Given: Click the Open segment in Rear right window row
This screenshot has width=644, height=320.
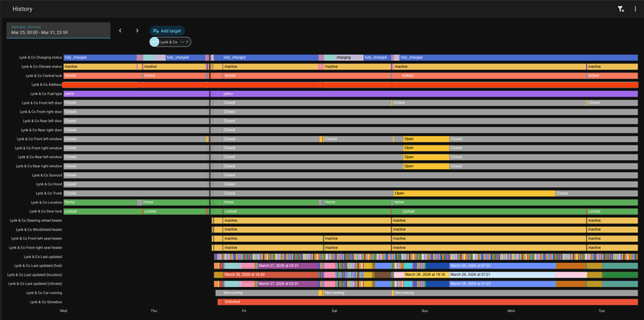Looking at the screenshot, I should [426, 166].
